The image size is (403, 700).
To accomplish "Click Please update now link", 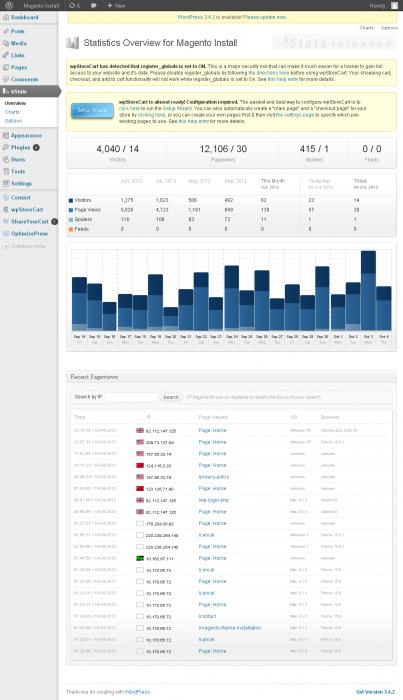I will tap(265, 17).
